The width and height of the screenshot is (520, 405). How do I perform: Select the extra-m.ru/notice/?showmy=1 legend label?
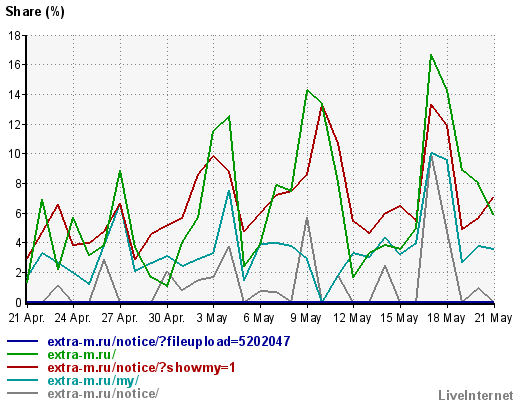141,367
